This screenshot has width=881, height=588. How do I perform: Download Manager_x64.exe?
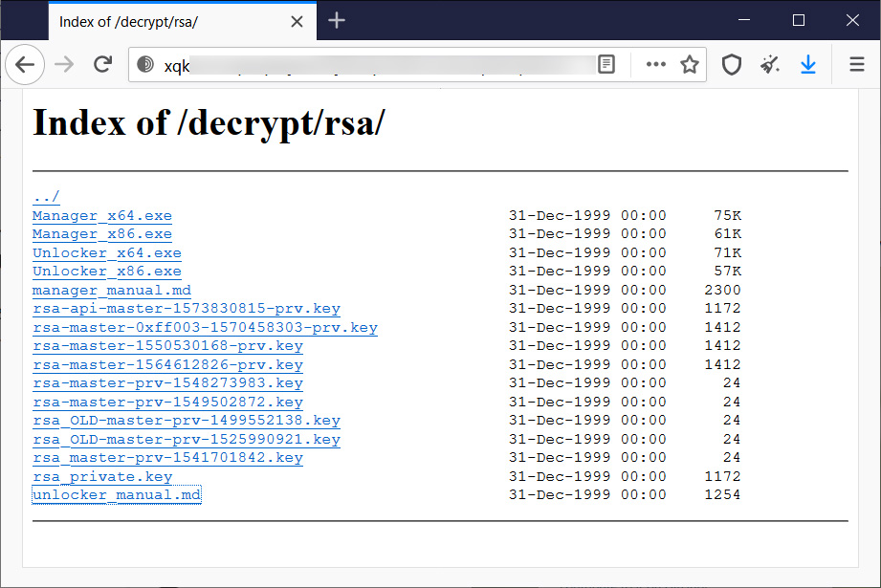pos(101,215)
